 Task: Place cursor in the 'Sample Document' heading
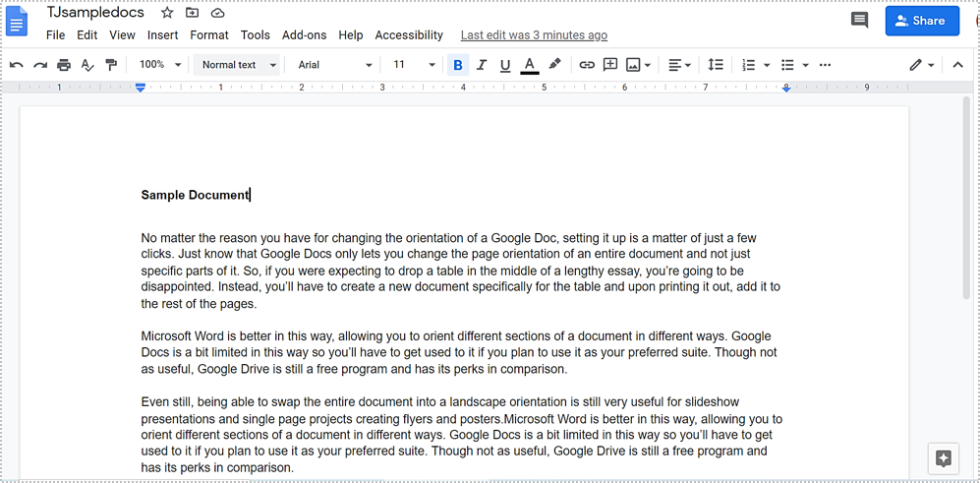195,195
